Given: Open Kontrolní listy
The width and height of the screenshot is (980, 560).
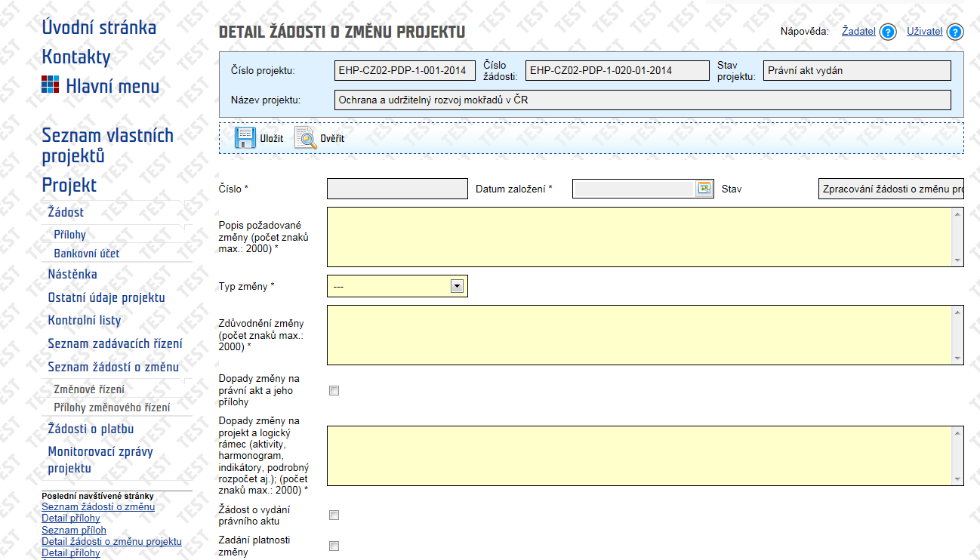Looking at the screenshot, I should point(85,320).
